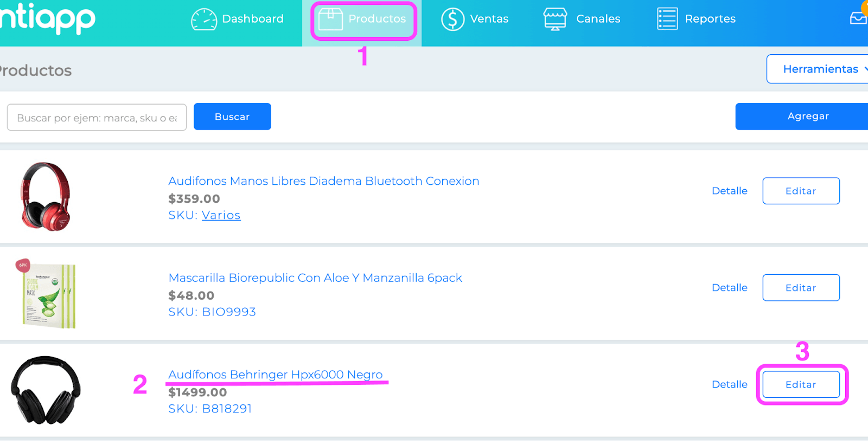
Task: Navigate to Reportes
Action: [696, 19]
